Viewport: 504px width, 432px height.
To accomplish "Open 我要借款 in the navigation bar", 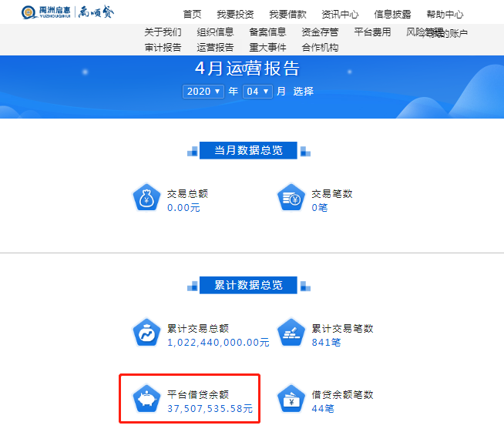I will pyautogui.click(x=287, y=14).
